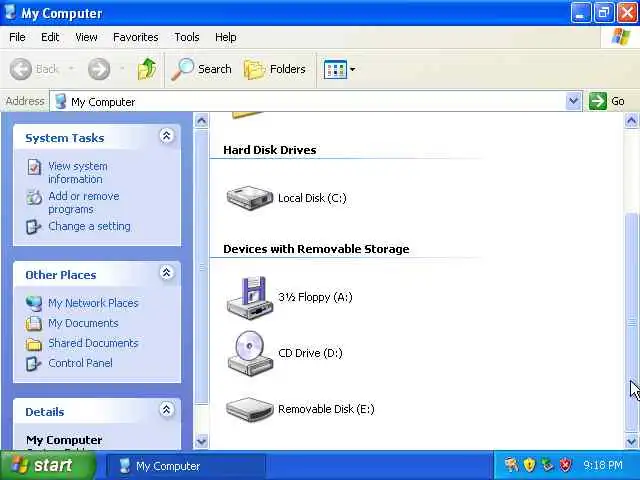Click the View system information link
Screen dimensions: 640x480
[78, 173]
